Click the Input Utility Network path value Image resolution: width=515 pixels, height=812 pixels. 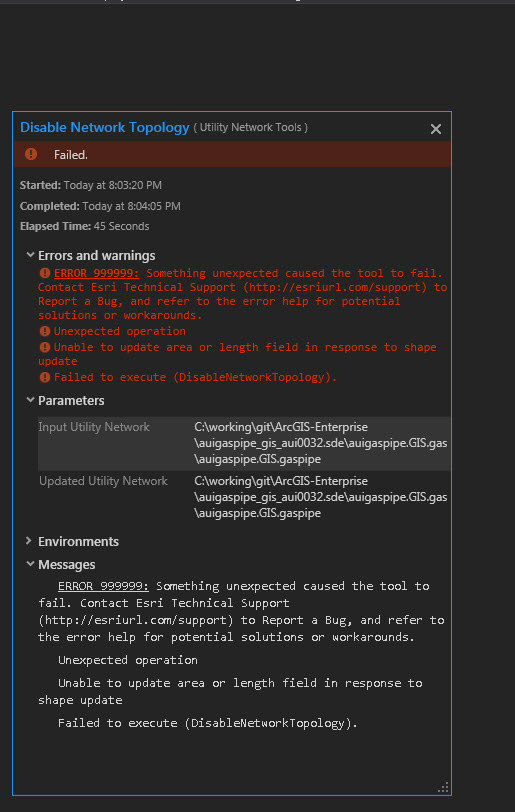321,443
